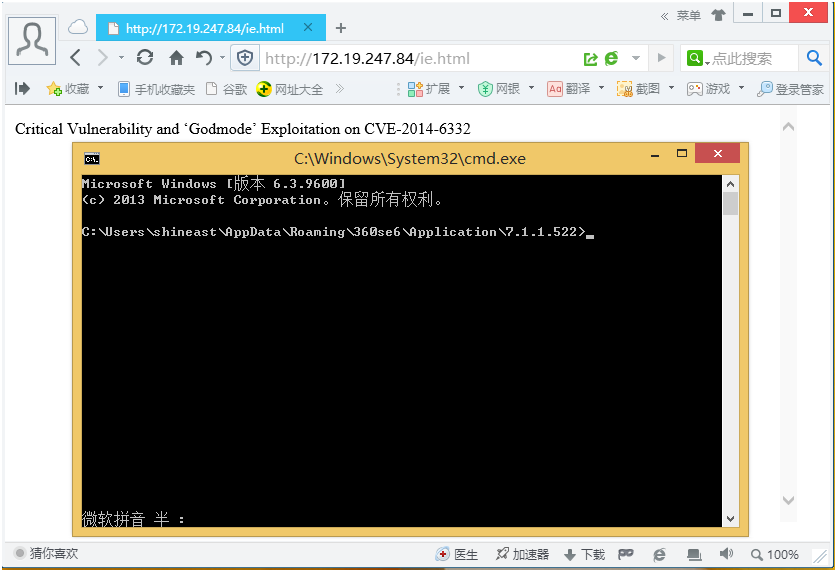Mute the page with speaker icon
This screenshot has height=572, width=837.
[x=726, y=554]
